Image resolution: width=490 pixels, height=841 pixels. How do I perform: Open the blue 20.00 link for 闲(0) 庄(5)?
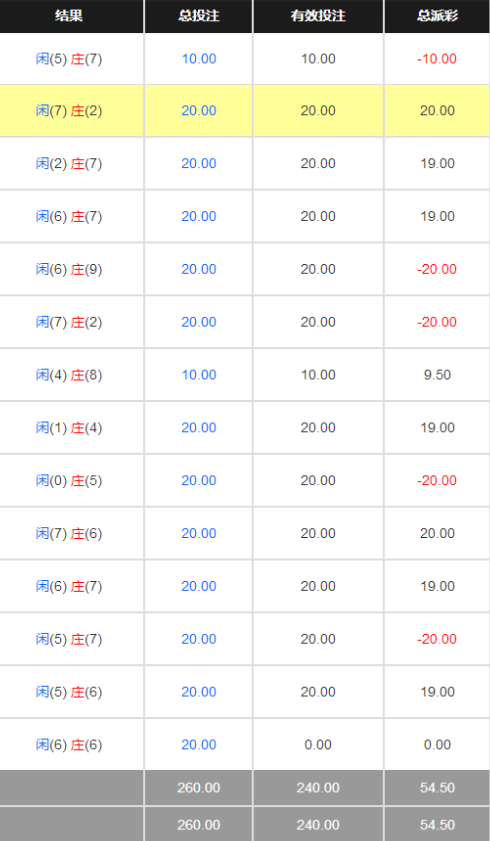coord(199,480)
